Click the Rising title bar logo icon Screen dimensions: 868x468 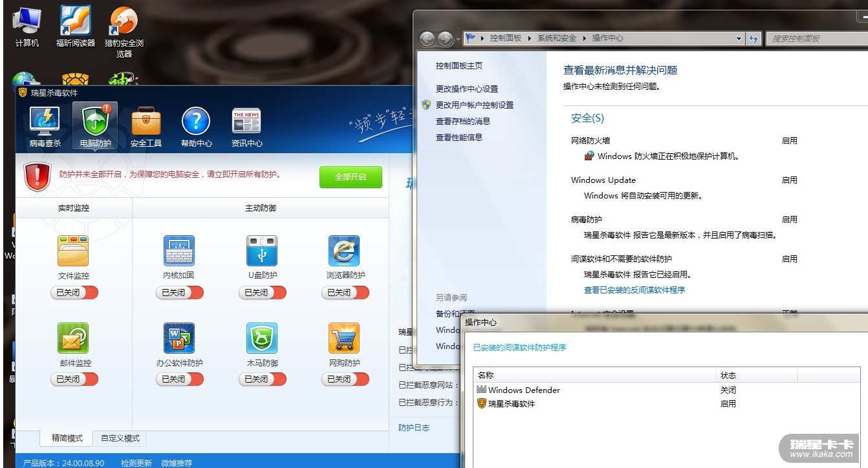click(x=23, y=92)
